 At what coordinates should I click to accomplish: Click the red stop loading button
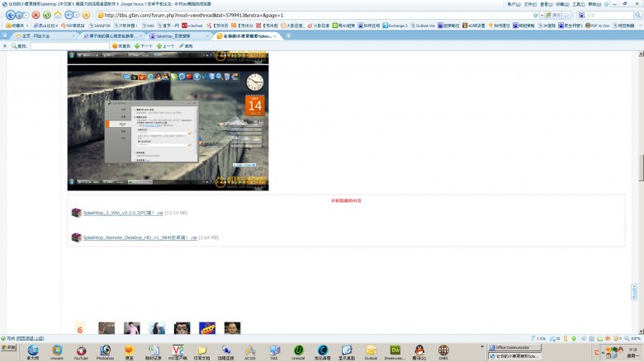coord(36,15)
